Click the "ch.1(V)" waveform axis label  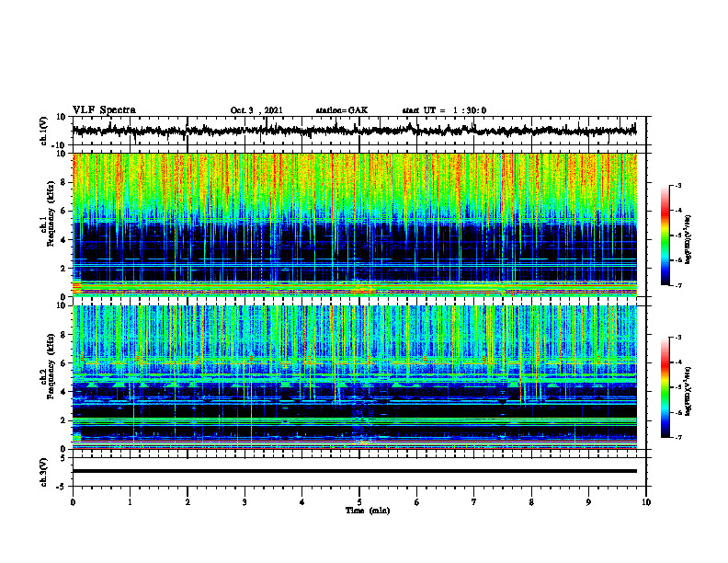click(43, 131)
